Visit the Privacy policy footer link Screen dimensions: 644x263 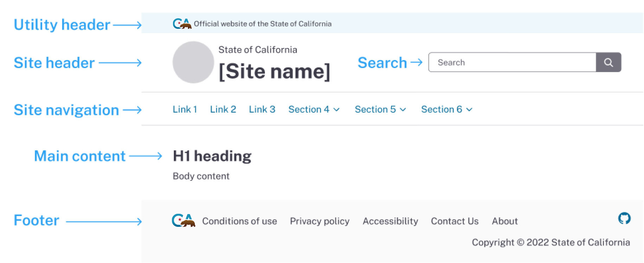(x=320, y=221)
